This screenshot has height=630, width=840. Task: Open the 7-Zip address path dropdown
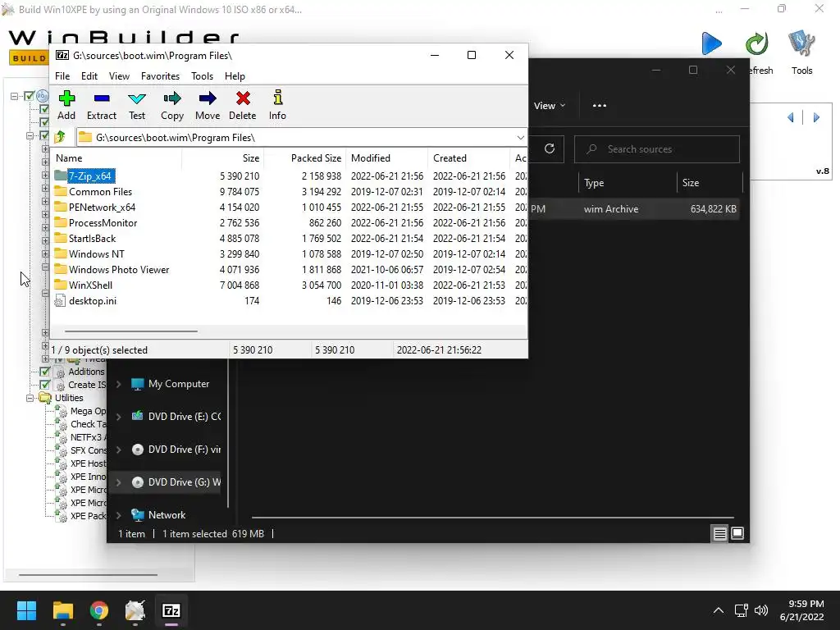pyautogui.click(x=520, y=138)
